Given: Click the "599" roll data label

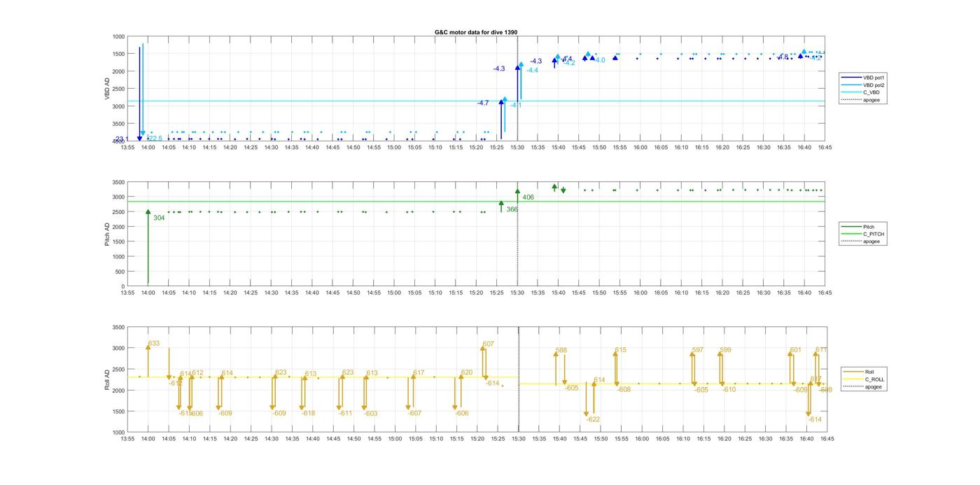Looking at the screenshot, I should pos(726,351).
